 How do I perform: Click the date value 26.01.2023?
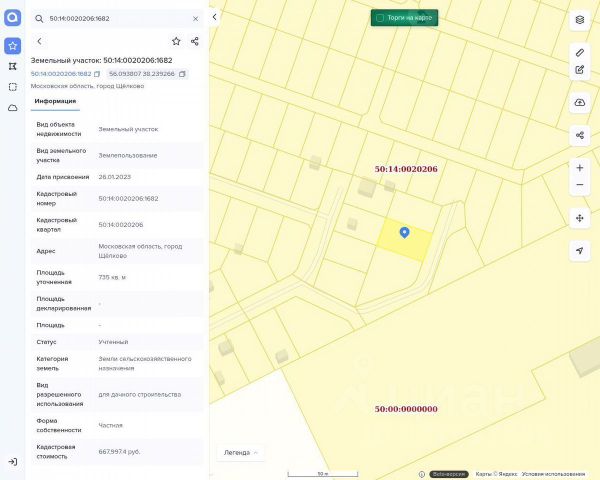tap(115, 177)
